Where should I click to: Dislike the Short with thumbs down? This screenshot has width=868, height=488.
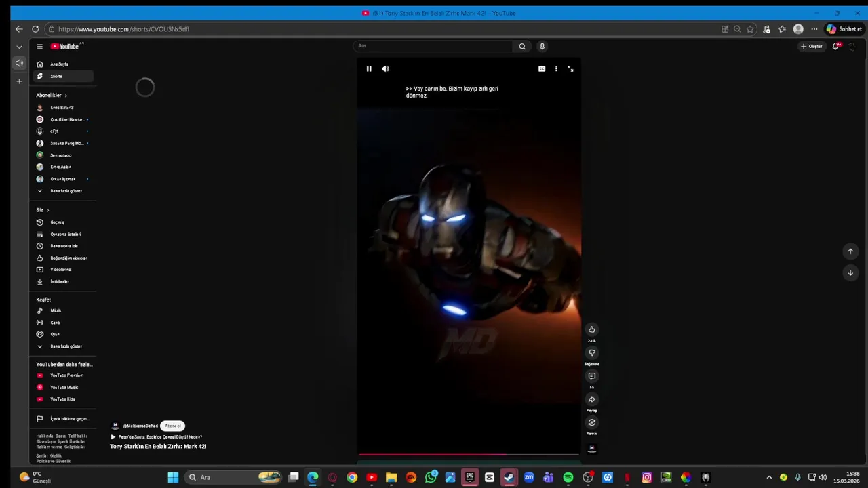tap(591, 352)
